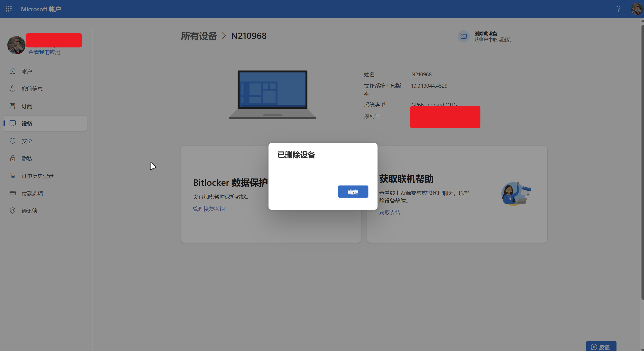This screenshot has width=644, height=351.
Task: Click the person icon beside 您的信息
Action: (x=13, y=88)
